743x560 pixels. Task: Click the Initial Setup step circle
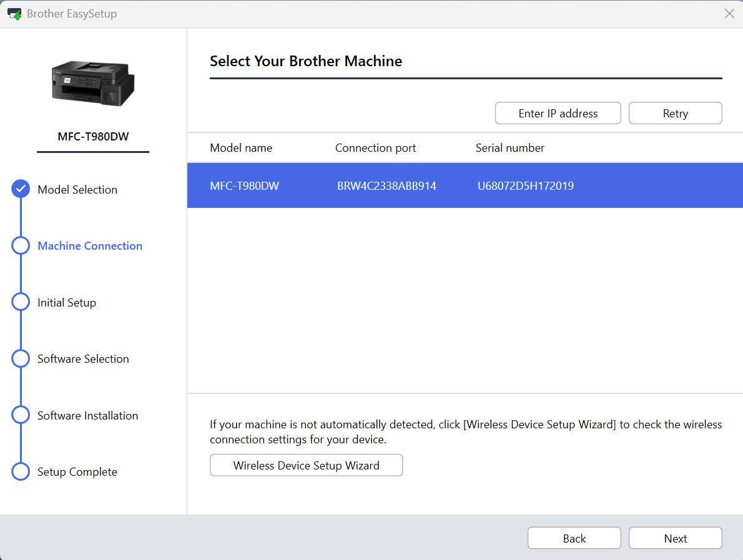21,302
